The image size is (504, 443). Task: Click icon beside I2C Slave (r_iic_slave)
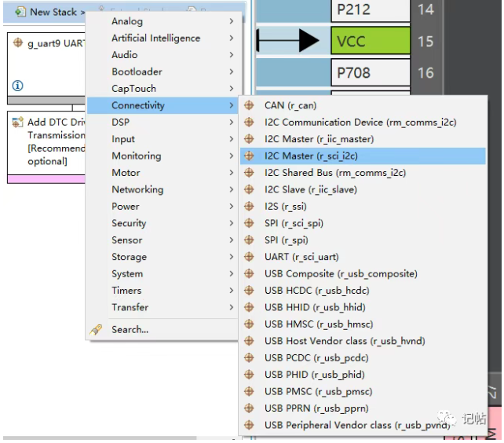point(249,189)
